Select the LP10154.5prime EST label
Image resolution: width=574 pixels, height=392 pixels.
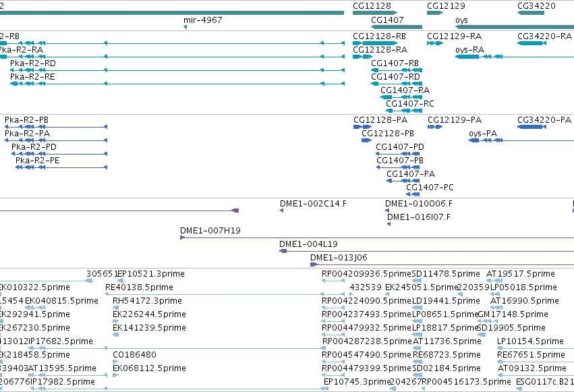530,342
